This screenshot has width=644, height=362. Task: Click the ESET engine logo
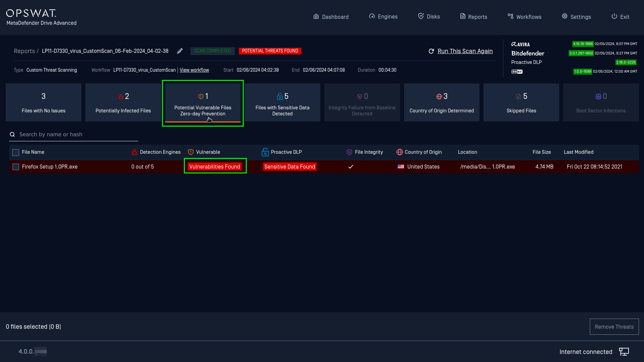[x=517, y=72]
